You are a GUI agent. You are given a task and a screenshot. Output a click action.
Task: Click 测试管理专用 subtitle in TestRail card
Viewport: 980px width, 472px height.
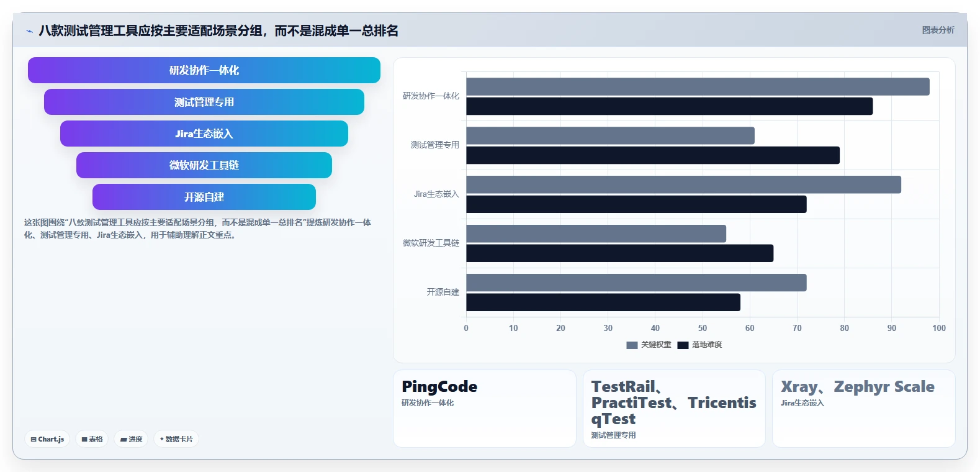pos(613,435)
